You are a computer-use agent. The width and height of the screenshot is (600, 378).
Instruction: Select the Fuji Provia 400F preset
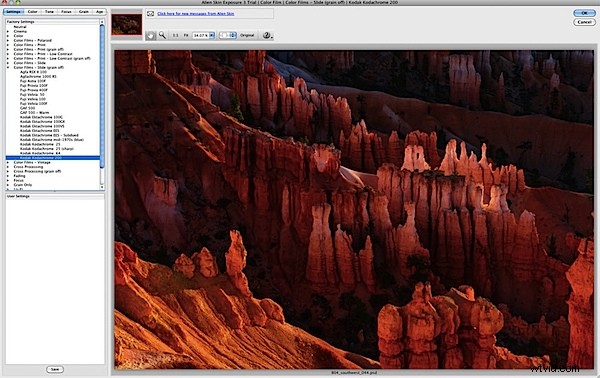34,90
